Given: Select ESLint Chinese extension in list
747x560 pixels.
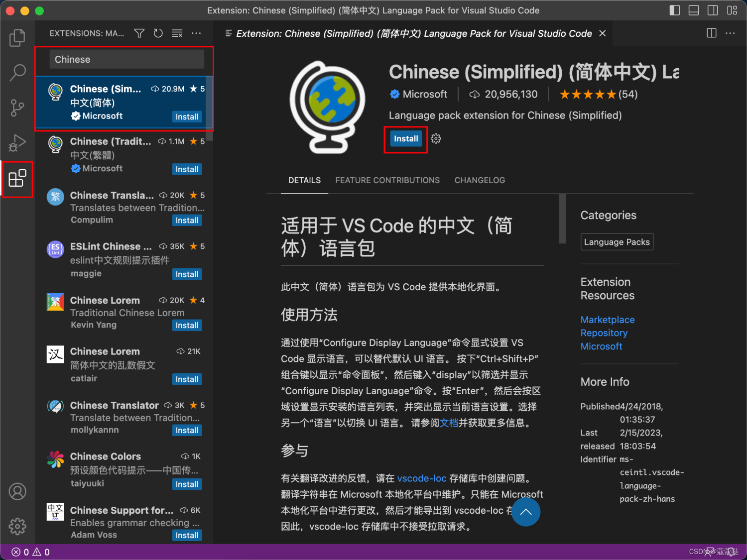Looking at the screenshot, I should pos(124,260).
